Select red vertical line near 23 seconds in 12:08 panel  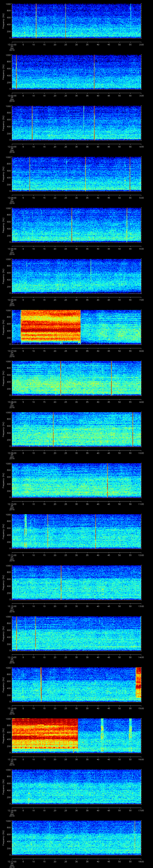pos(61,378)
